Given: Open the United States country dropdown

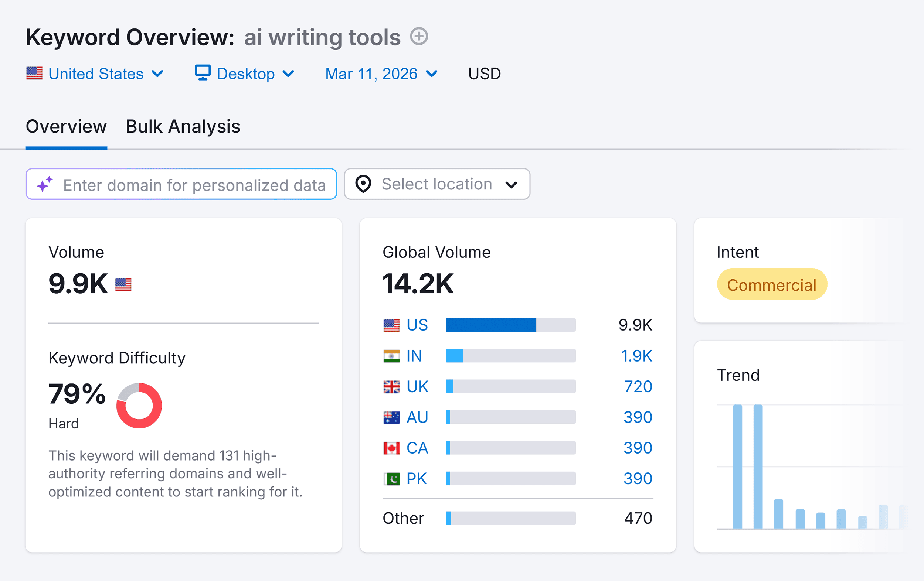Looking at the screenshot, I should pyautogui.click(x=96, y=73).
